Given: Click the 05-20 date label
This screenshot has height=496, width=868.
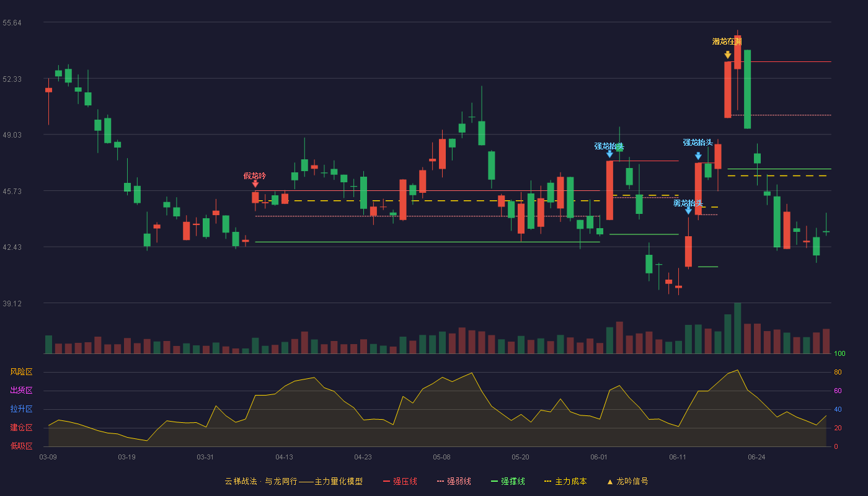Looking at the screenshot, I should 520,457.
